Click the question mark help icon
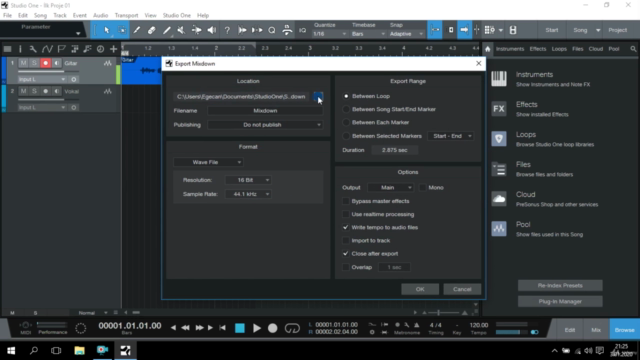The image size is (640, 360). click(227, 30)
